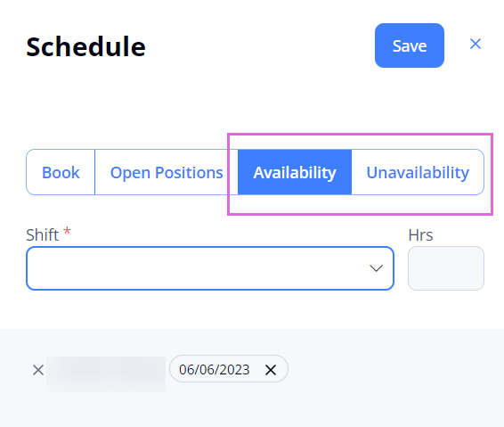This screenshot has width=504, height=427.
Task: Click the blurred employee name
Action: click(106, 374)
